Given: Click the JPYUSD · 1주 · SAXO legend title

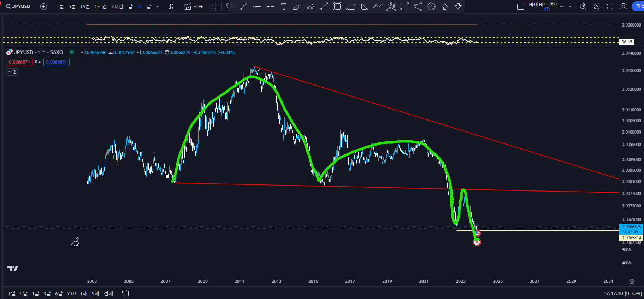Looking at the screenshot, I should (x=39, y=52).
